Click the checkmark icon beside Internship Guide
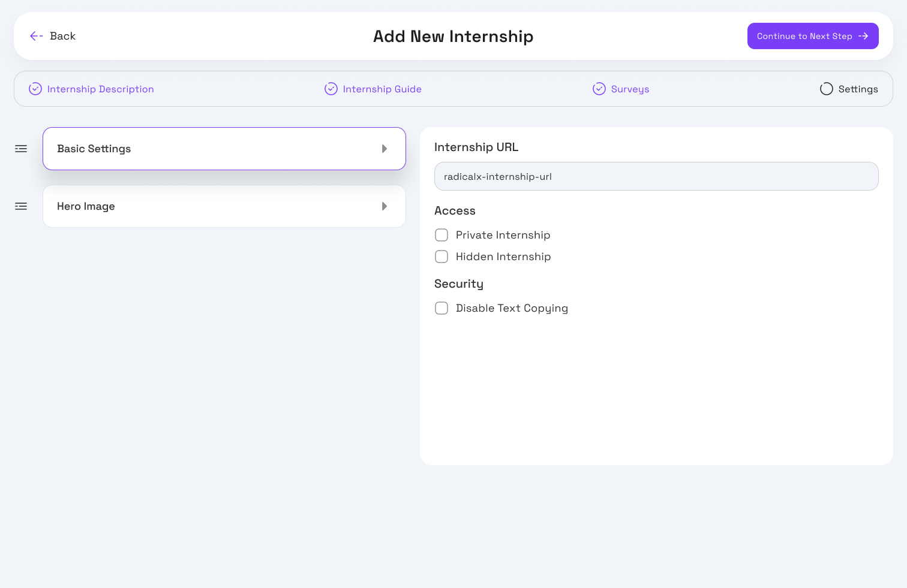 (x=331, y=89)
